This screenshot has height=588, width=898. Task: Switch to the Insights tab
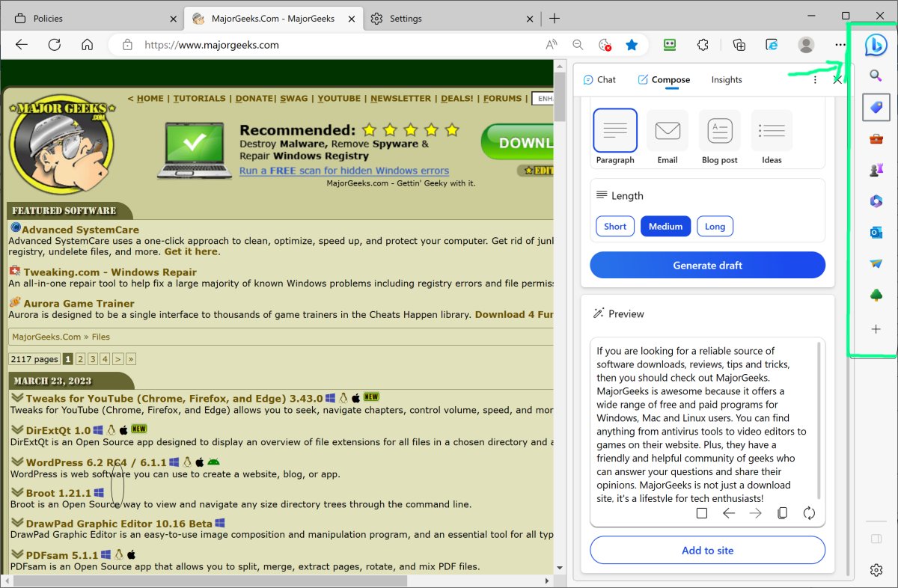click(726, 79)
